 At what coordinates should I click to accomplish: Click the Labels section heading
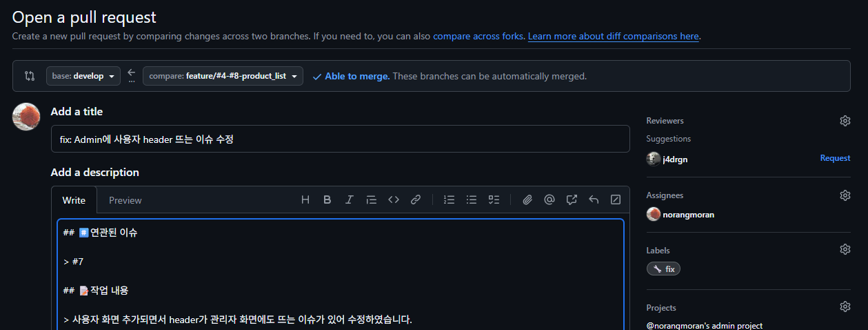(658, 251)
